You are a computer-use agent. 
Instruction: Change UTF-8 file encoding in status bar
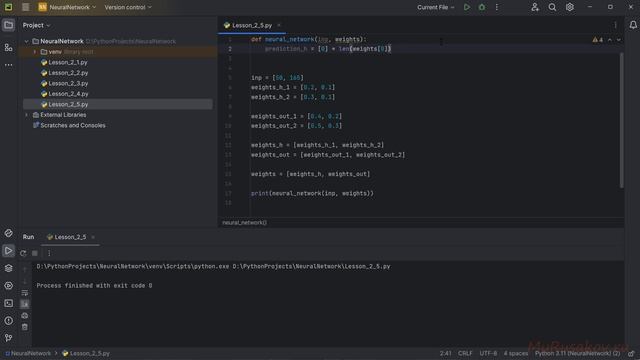[488, 353]
